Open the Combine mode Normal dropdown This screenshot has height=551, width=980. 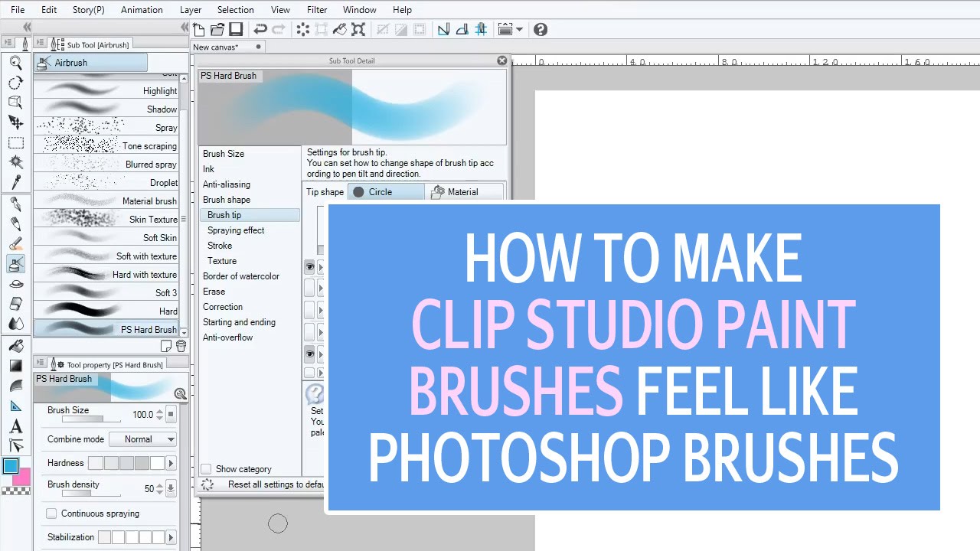(142, 439)
